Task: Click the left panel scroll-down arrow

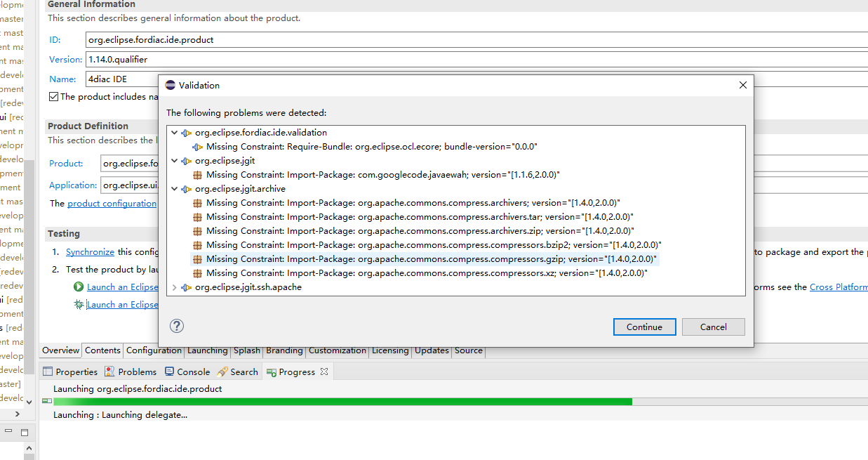Action: [x=29, y=402]
